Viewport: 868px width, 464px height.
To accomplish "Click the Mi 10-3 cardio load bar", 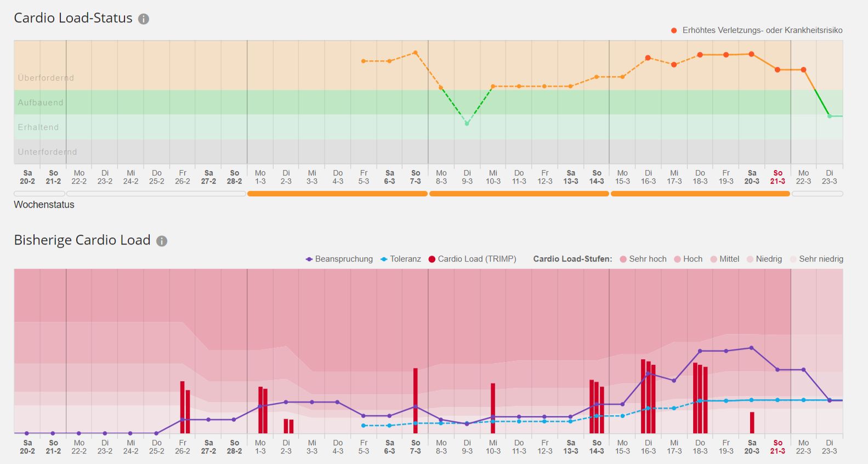I will click(493, 408).
